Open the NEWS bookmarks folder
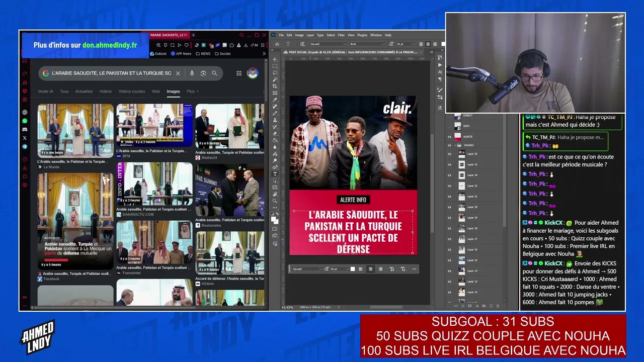 (x=203, y=54)
